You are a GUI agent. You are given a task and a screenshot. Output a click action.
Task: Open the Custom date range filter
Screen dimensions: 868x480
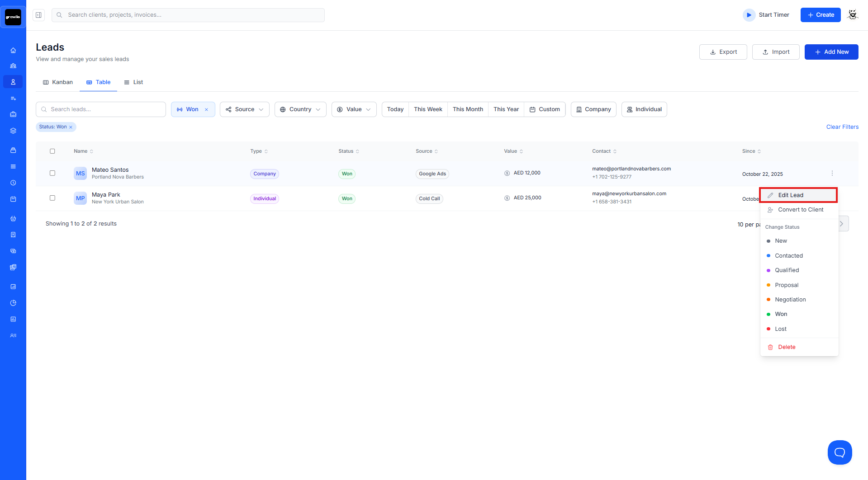click(545, 109)
